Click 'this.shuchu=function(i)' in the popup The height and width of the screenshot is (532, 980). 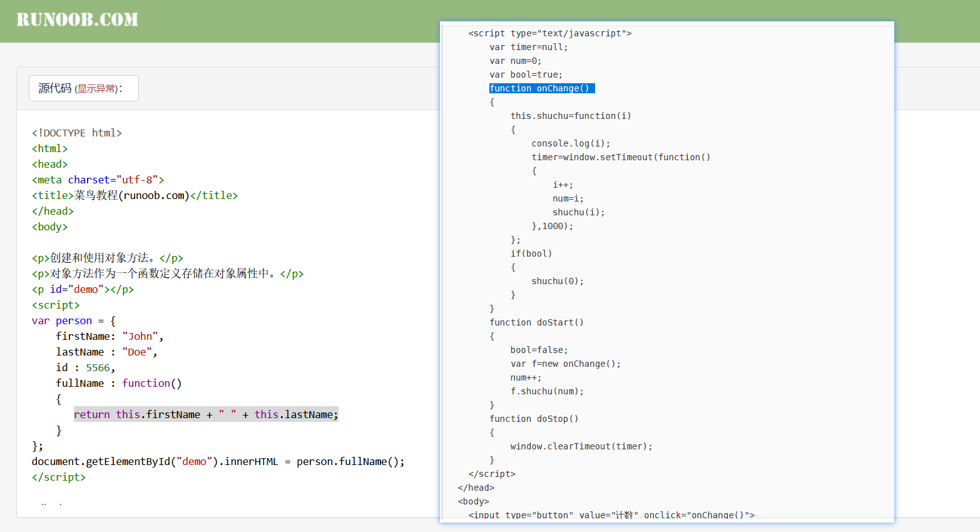571,116
